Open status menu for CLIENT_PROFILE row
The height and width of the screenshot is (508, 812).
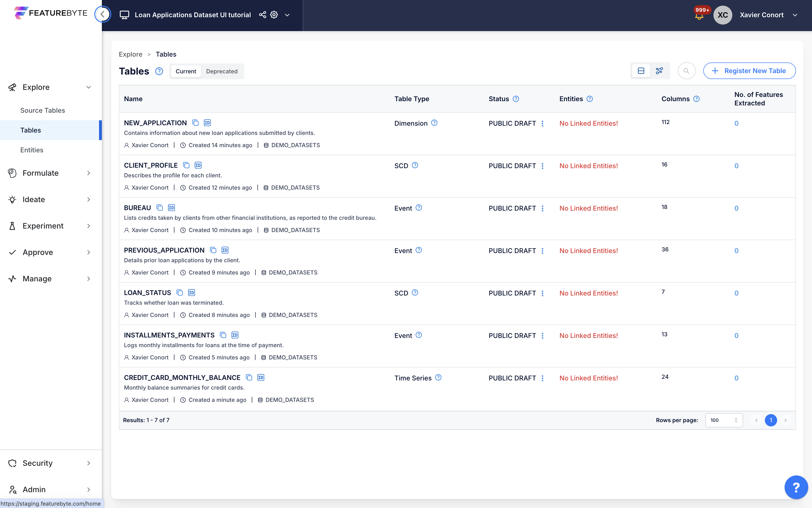point(542,166)
